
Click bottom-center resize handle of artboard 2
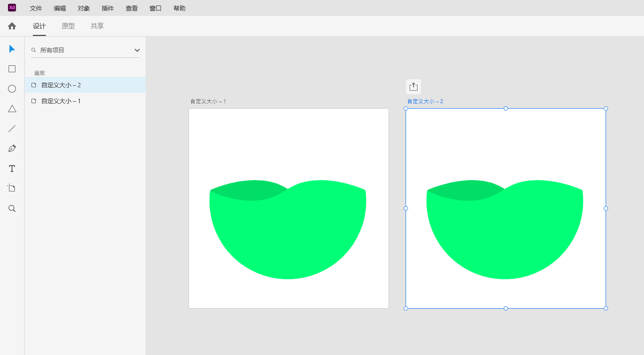(x=506, y=308)
